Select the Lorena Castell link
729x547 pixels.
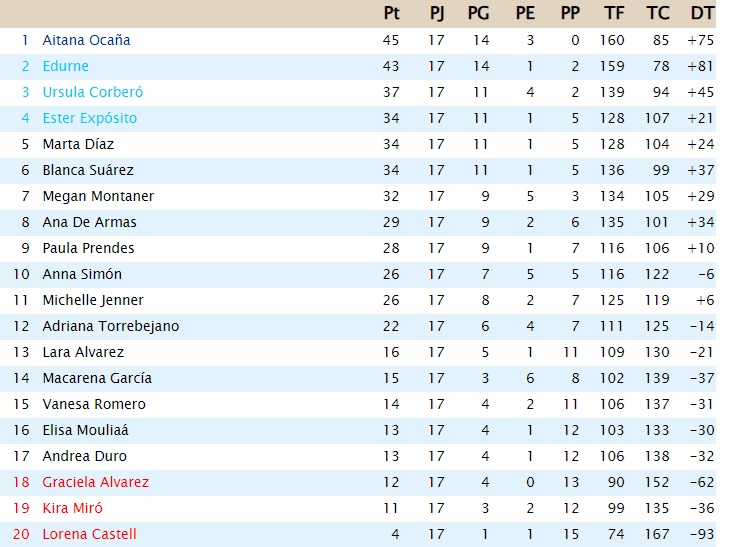coord(89,534)
